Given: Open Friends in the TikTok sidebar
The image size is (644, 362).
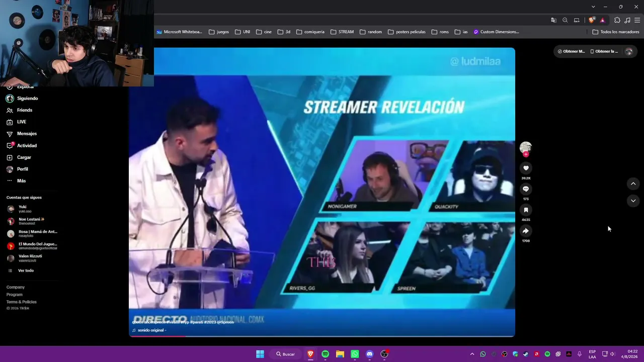Looking at the screenshot, I should (25, 110).
